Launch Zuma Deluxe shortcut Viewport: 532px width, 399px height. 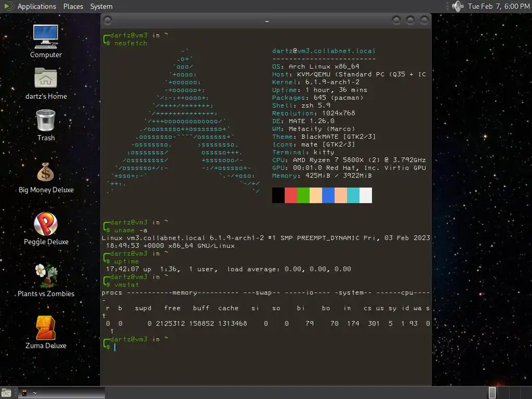[46, 332]
